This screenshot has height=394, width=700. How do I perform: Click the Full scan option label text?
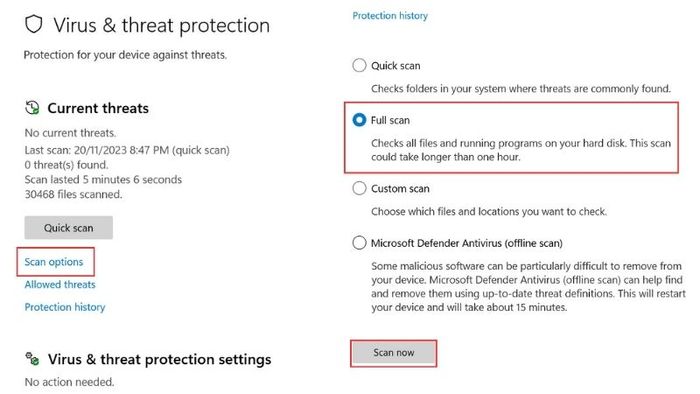(390, 120)
